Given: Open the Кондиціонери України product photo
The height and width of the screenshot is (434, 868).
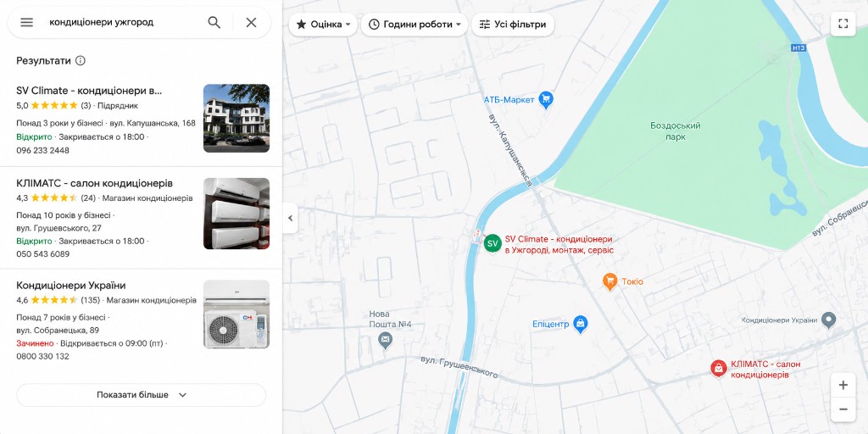Looking at the screenshot, I should (x=236, y=314).
